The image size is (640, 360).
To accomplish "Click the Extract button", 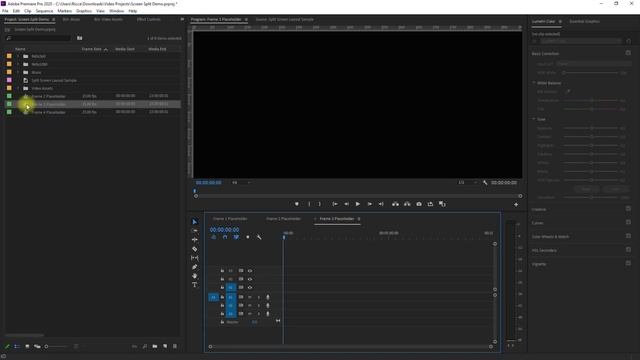I will (407, 204).
